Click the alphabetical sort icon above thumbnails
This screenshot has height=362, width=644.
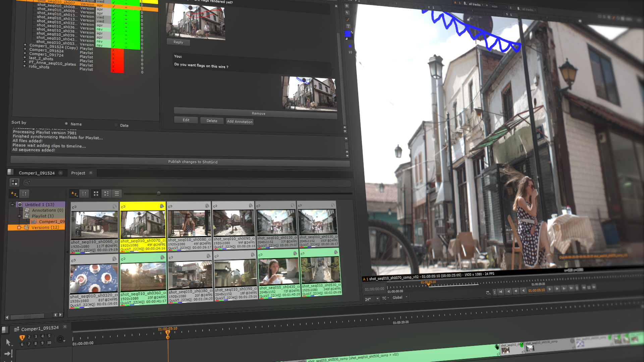coord(74,194)
